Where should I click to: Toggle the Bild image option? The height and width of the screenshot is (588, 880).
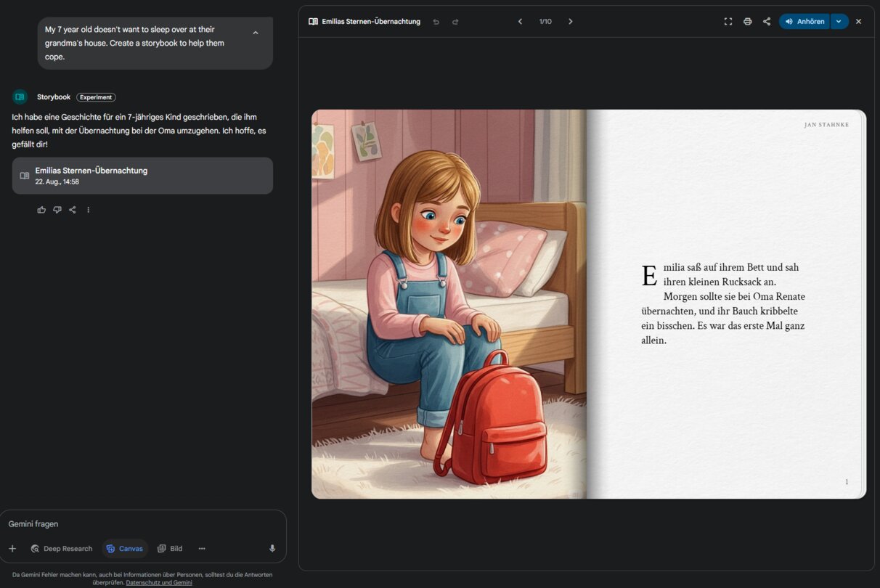click(170, 549)
